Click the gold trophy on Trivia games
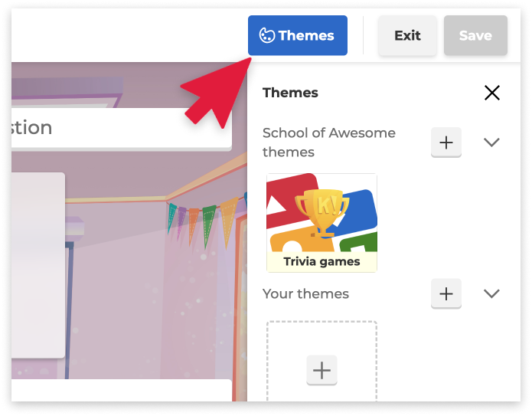 point(321,210)
